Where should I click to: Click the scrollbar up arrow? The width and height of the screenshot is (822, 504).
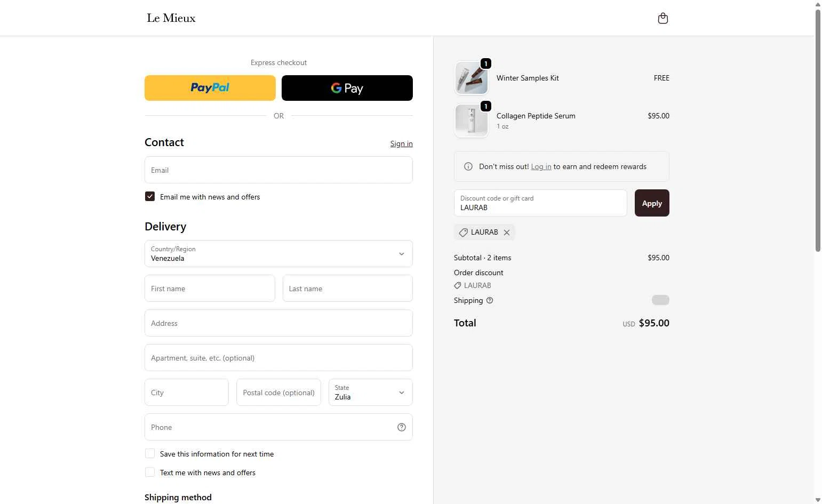pyautogui.click(x=818, y=4)
